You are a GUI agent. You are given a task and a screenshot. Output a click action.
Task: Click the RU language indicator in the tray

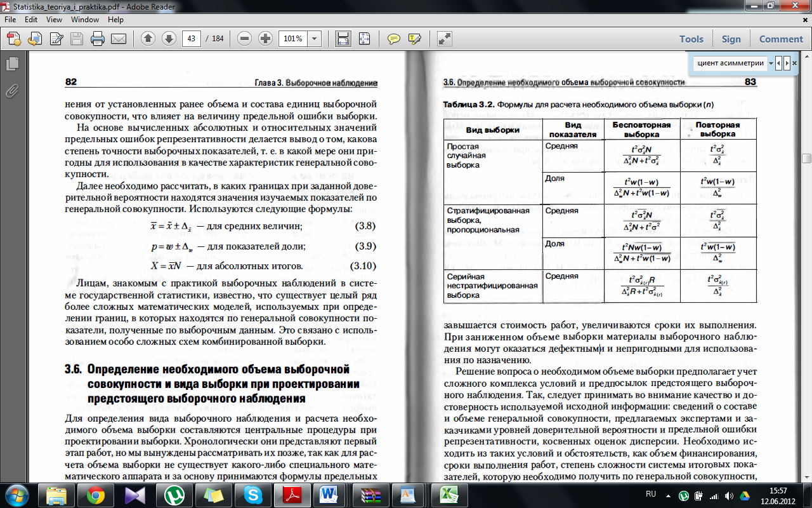[x=651, y=493]
